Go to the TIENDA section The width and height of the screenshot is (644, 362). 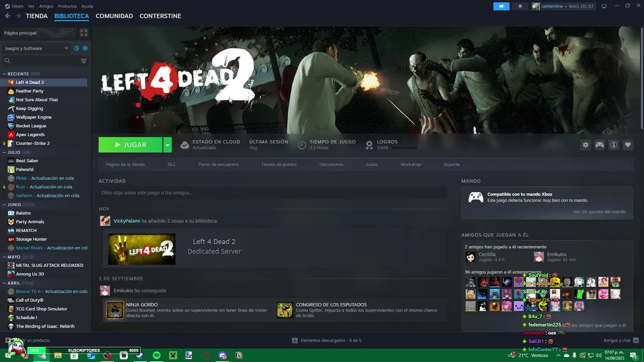pos(37,16)
